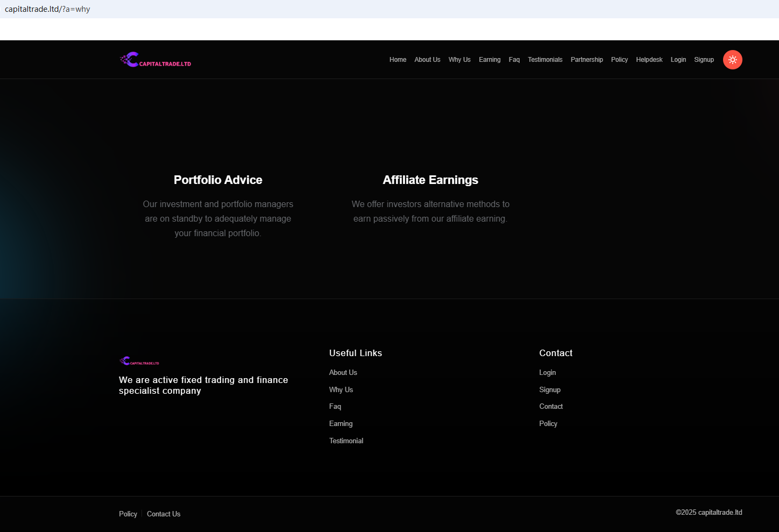Screen dimensions: 779x532
Task: Open the Earning page from the navbar
Action: point(490,60)
